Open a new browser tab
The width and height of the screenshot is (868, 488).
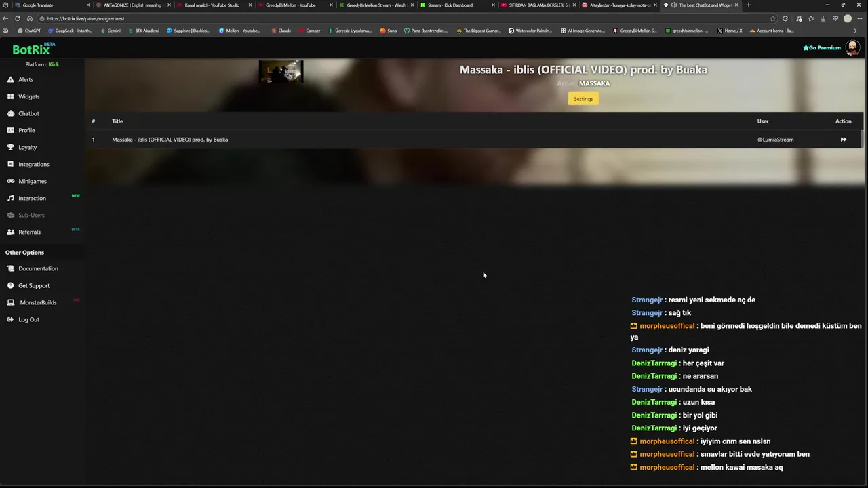749,5
